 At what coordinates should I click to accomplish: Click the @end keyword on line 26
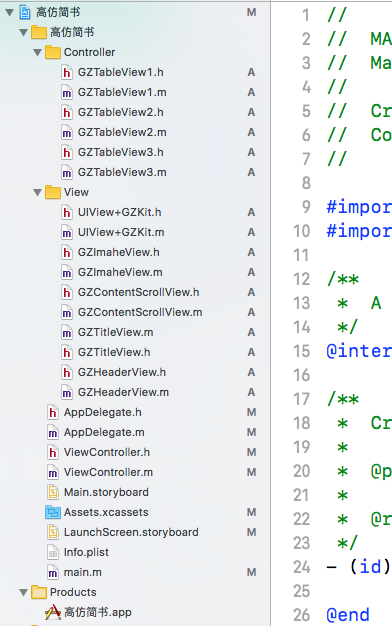348,615
